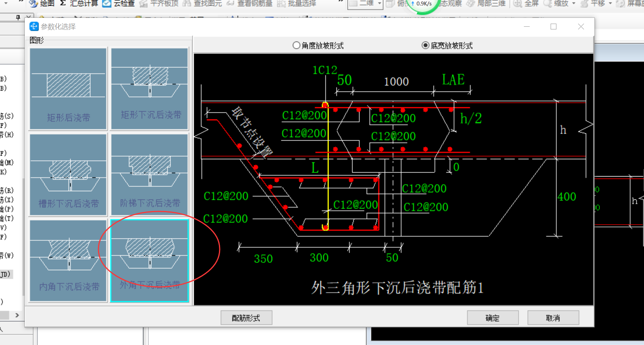
Task: Edit the h/2 dimension value
Action: [471, 118]
